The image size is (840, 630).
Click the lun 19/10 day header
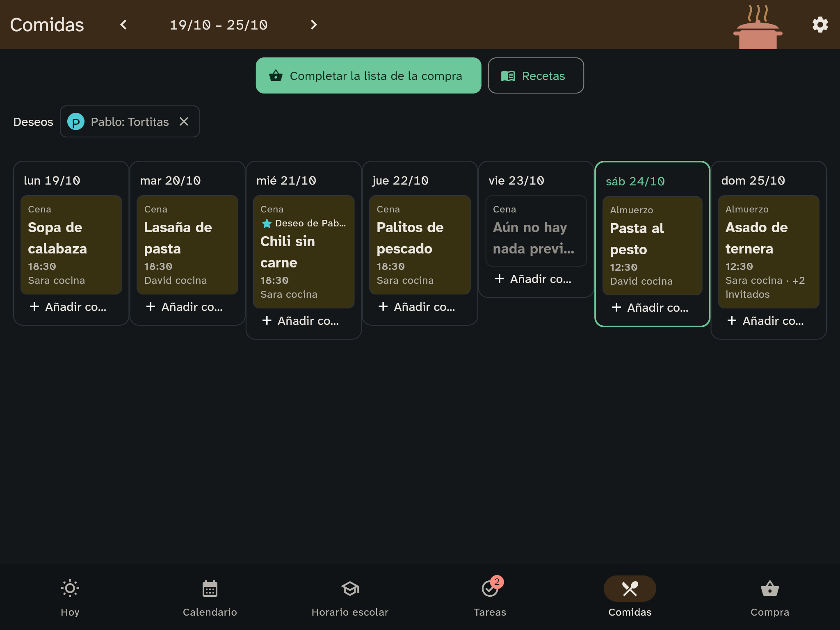tap(52, 180)
